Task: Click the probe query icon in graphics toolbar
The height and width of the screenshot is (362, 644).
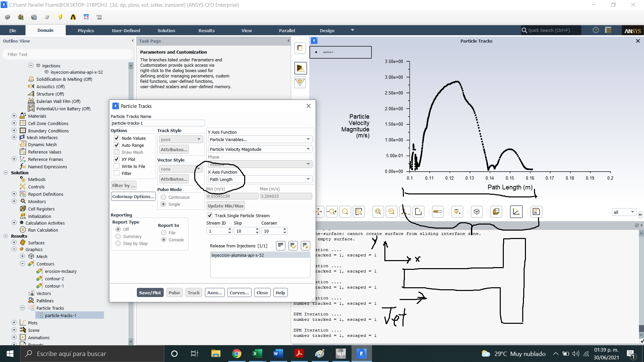Action: 359,212
